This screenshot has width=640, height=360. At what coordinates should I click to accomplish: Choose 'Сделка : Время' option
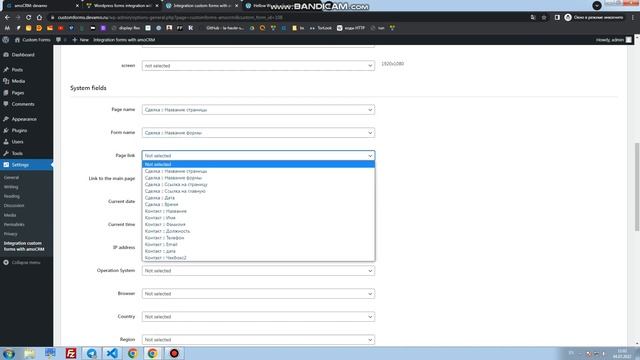point(258,204)
